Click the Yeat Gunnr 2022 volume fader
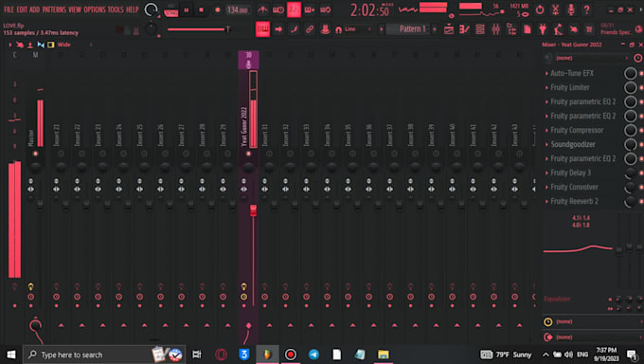 click(x=253, y=210)
